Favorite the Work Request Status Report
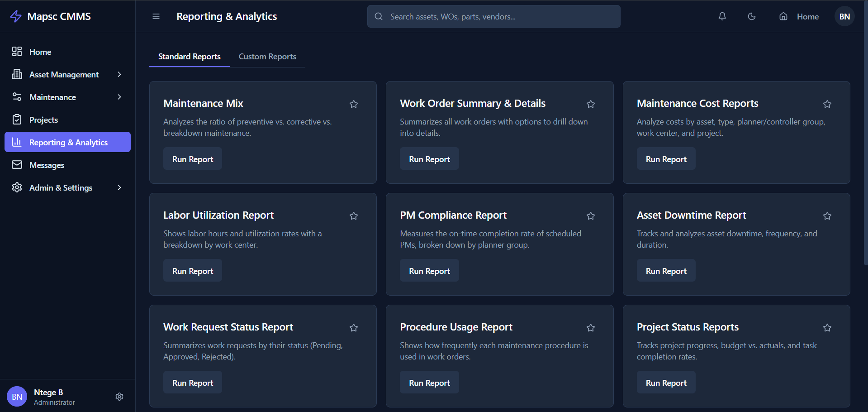Screen dimensions: 868x412 354,328
